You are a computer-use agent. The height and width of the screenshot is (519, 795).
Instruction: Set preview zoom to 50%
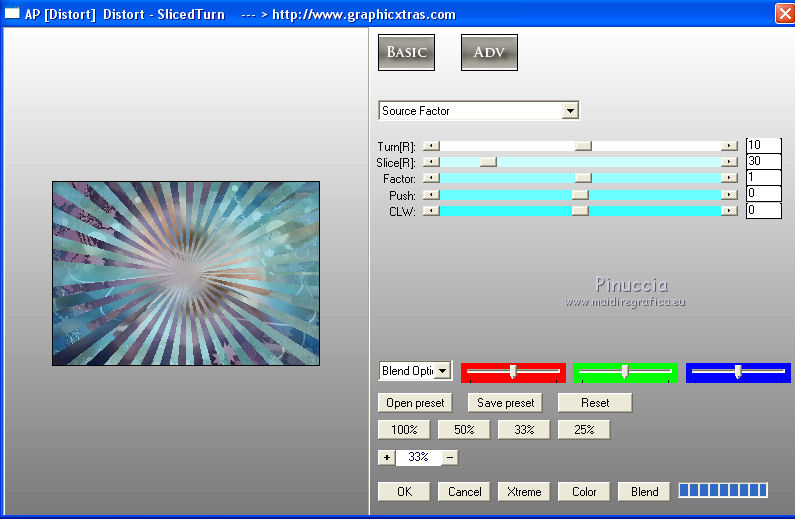[464, 430]
